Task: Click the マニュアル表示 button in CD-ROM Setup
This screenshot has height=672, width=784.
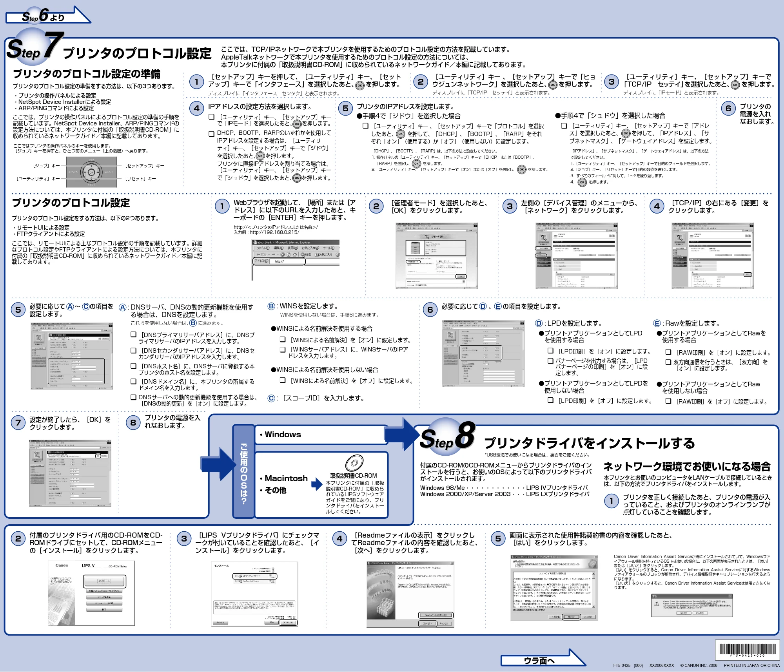Action: [104, 597]
